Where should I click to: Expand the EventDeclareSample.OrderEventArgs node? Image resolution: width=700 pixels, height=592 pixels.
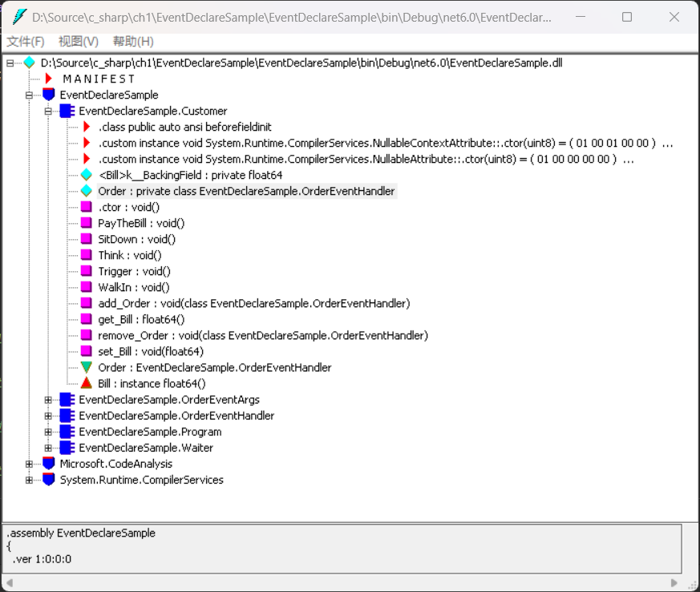(x=48, y=399)
